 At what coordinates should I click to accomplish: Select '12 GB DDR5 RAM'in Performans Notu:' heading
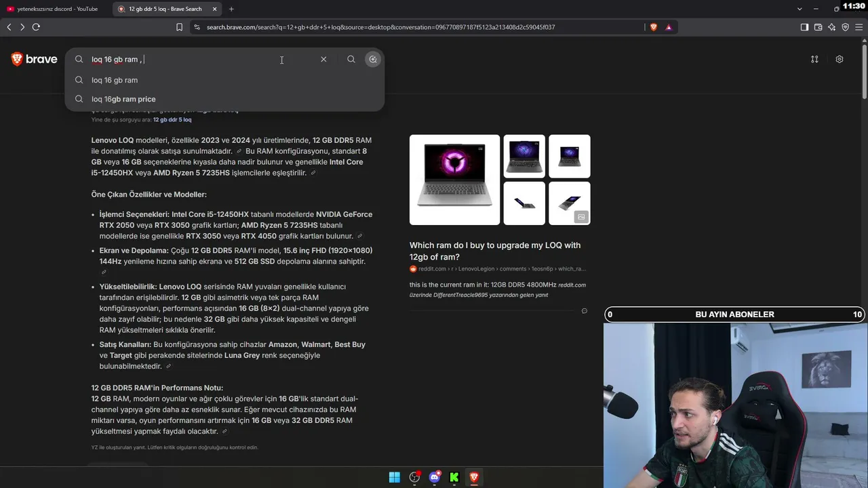(x=157, y=388)
